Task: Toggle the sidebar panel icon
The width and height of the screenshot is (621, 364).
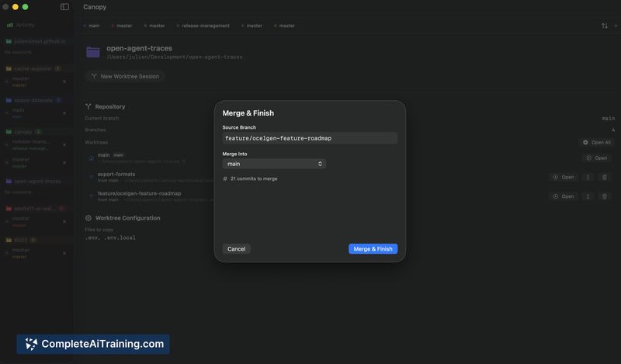Action: pos(64,7)
